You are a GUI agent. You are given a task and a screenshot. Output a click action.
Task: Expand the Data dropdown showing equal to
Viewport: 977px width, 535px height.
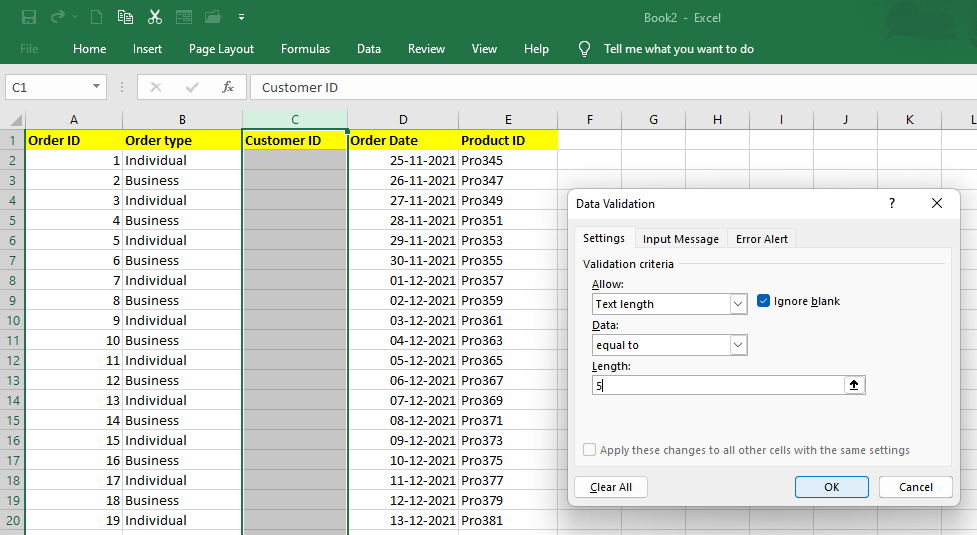738,345
